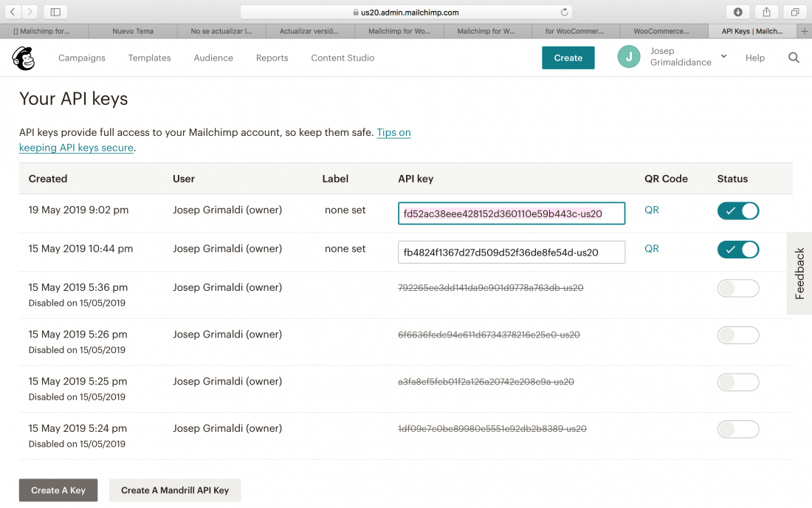Switch to the WooCommerce... tab
812x508 pixels.
coord(664,31)
